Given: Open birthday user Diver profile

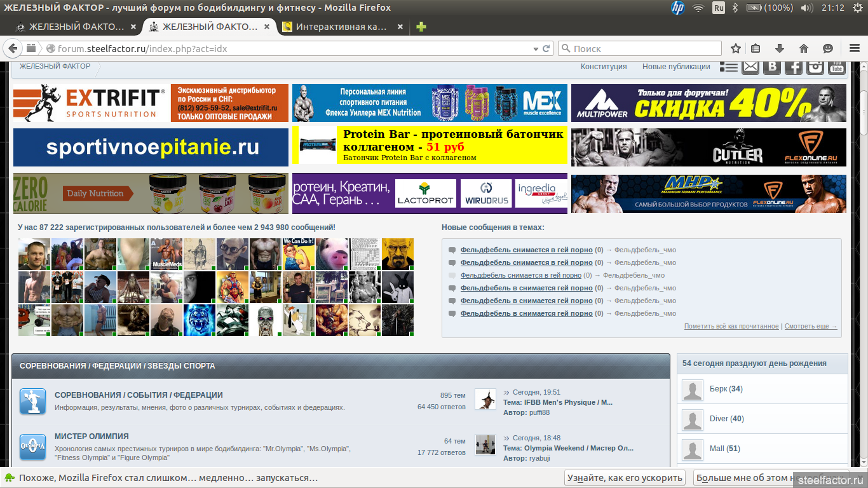Looking at the screenshot, I should click(x=719, y=419).
